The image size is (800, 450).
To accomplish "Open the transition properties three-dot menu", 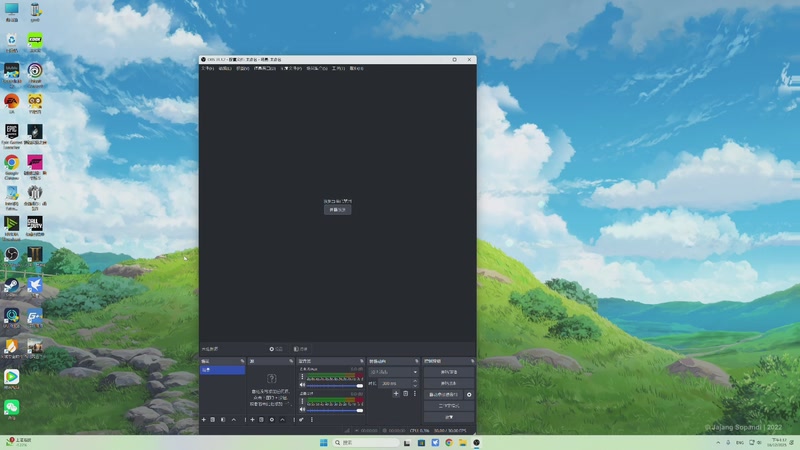I will [x=415, y=393].
